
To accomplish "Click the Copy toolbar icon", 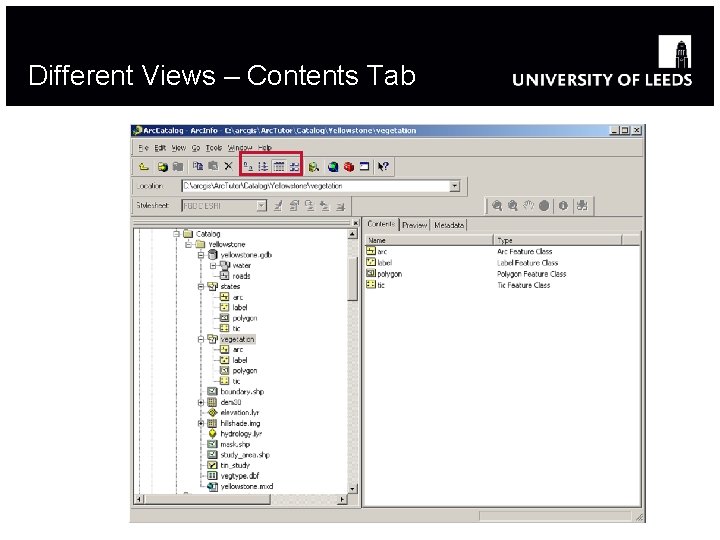I will pos(198,166).
